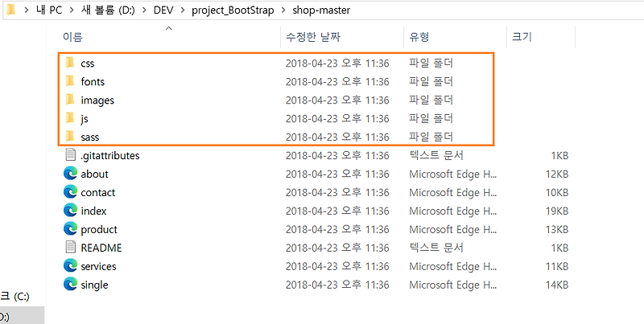Select the services file name
This screenshot has width=644, height=324.
[98, 266]
